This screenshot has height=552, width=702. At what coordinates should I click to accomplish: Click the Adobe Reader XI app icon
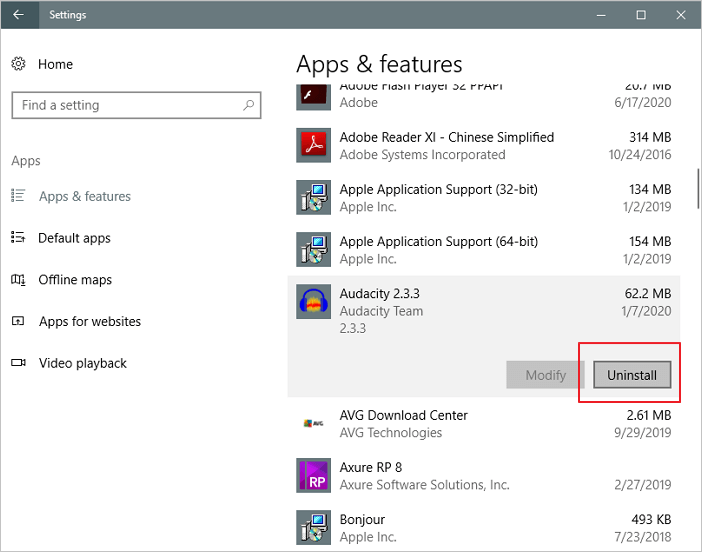click(314, 145)
